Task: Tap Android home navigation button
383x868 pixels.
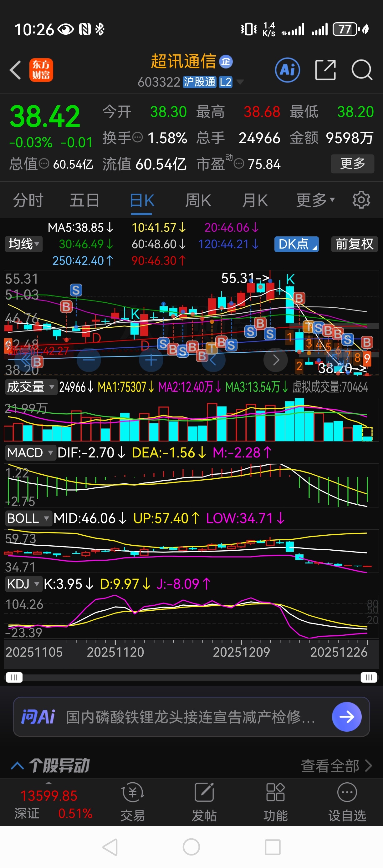Action: click(x=191, y=847)
